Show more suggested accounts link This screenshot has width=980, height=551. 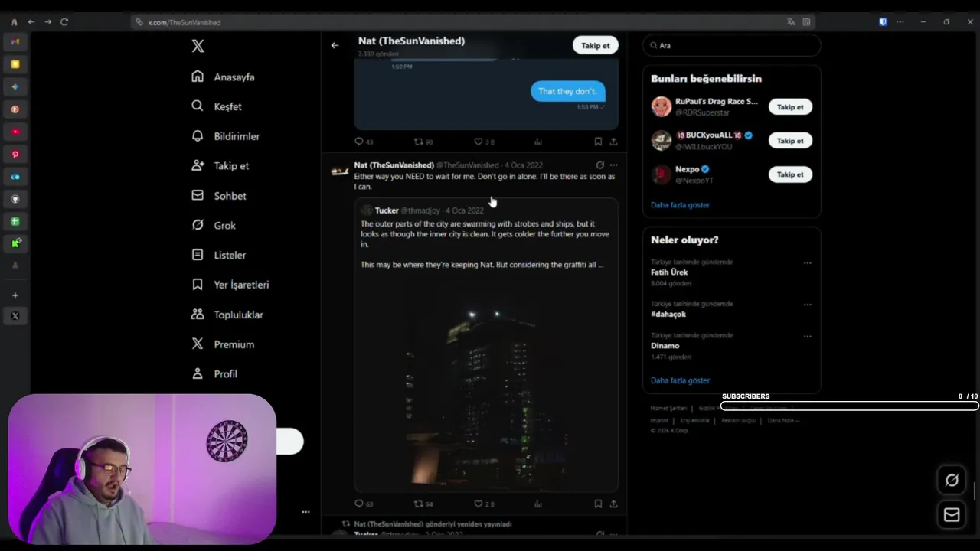point(680,205)
